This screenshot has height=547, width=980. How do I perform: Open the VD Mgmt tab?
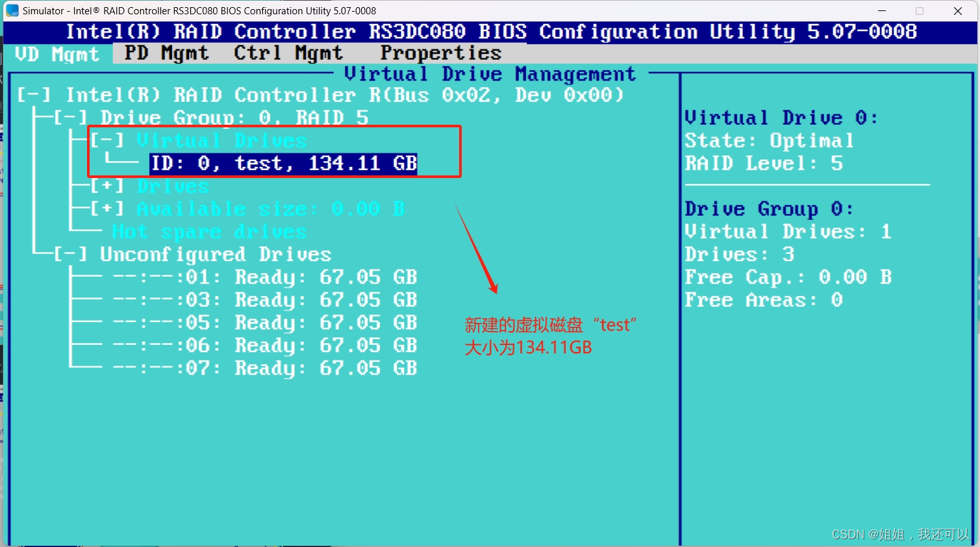click(57, 54)
